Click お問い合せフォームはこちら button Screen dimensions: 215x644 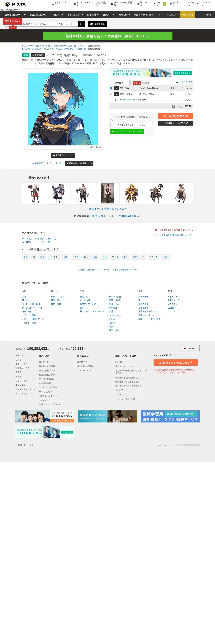pyautogui.click(x=175, y=362)
